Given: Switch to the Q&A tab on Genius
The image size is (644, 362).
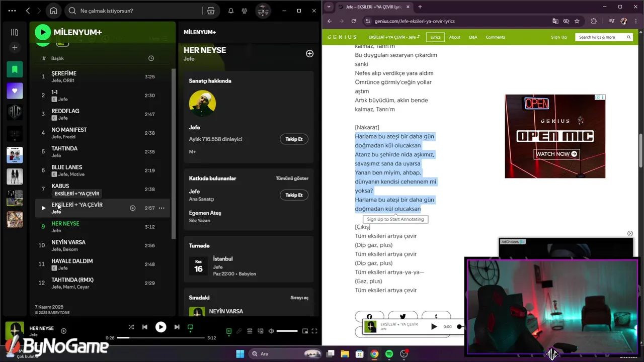Looking at the screenshot, I should coord(473,37).
